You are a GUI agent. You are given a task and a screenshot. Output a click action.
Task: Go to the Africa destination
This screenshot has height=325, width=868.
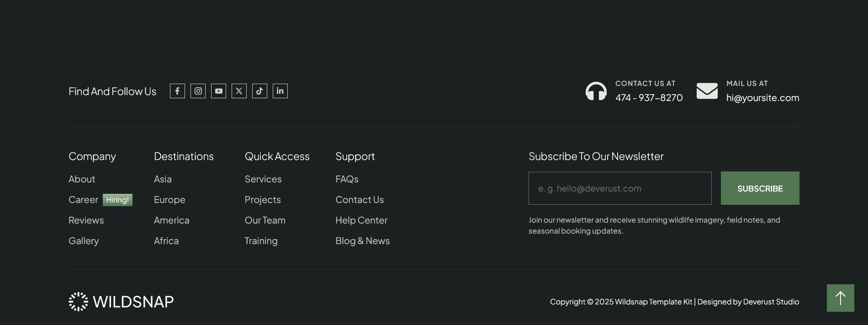click(166, 241)
